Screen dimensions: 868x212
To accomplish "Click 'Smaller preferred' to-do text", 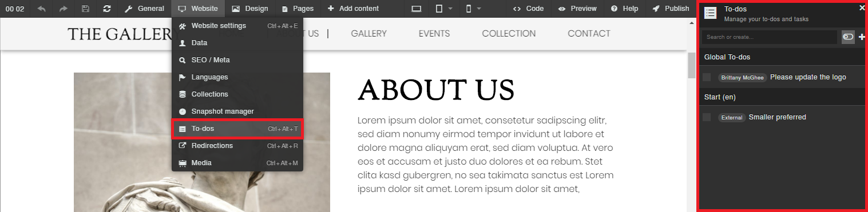I will click(x=777, y=117).
